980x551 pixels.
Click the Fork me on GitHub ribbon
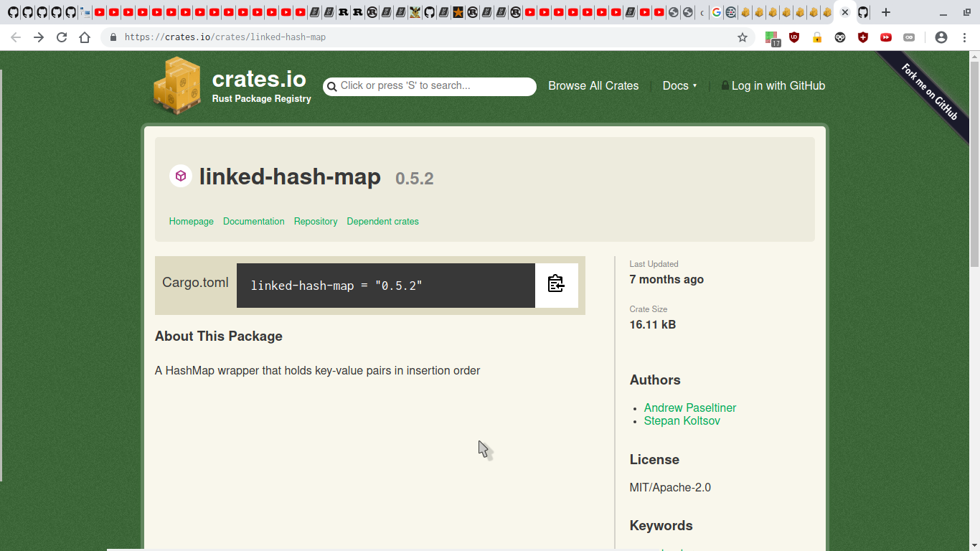pyautogui.click(x=929, y=93)
